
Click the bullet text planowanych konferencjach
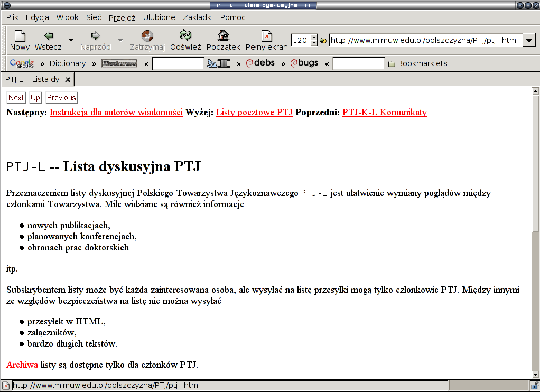(82, 237)
